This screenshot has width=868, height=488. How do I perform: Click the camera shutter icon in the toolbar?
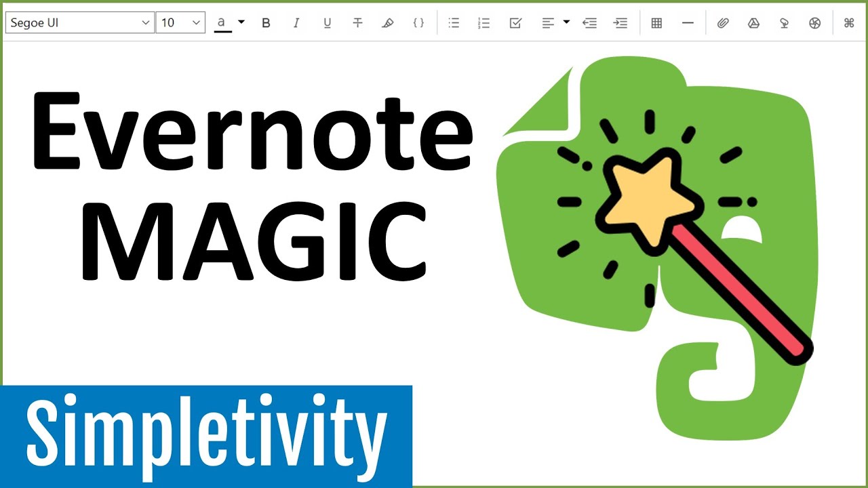815,23
